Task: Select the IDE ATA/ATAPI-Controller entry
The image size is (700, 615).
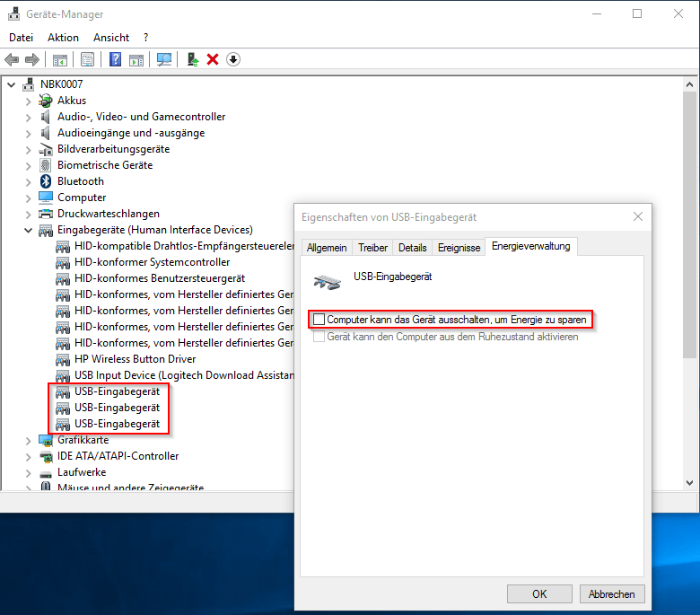Action: click(118, 456)
